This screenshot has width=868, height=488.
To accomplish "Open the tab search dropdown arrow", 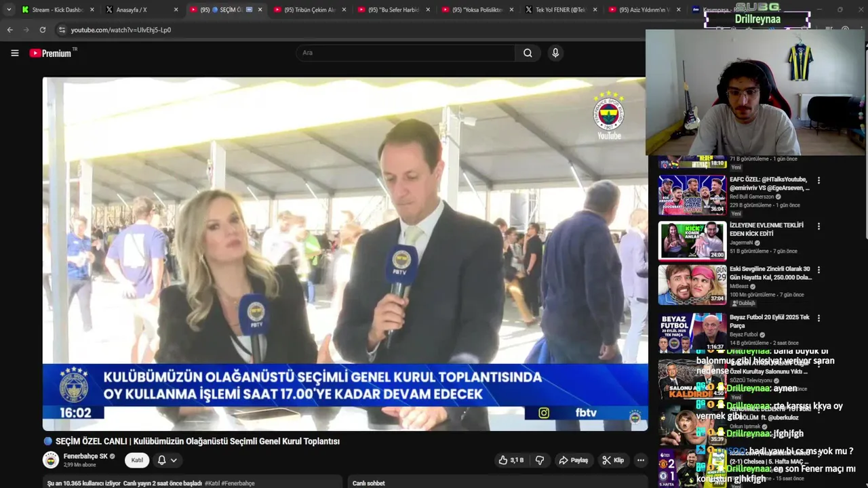I will [x=9, y=9].
